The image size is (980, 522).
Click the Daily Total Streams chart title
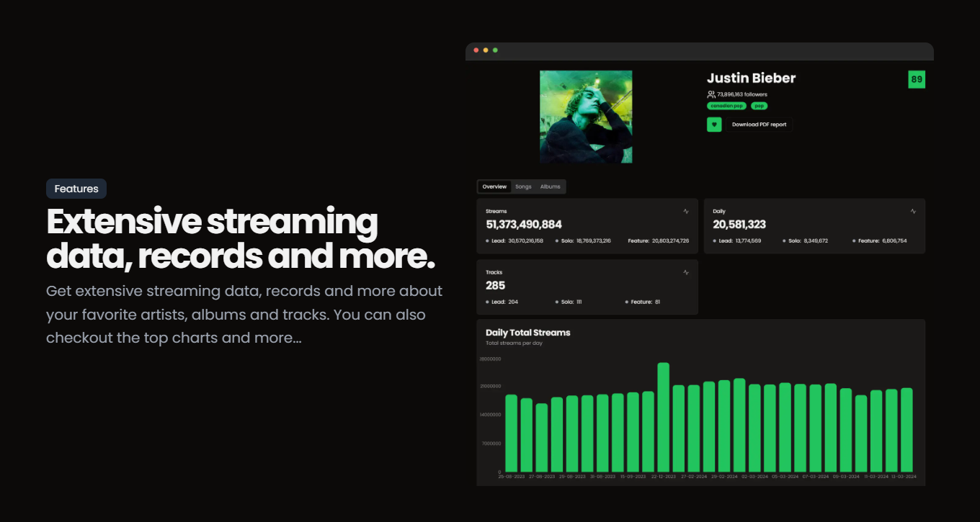pos(528,333)
